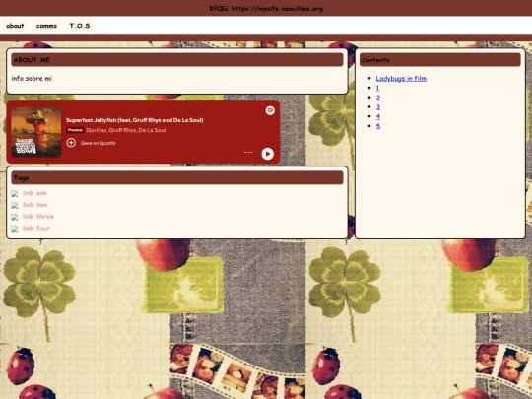Open the Superfast Jellyfish song title
The width and height of the screenshot is (532, 399).
(x=135, y=120)
